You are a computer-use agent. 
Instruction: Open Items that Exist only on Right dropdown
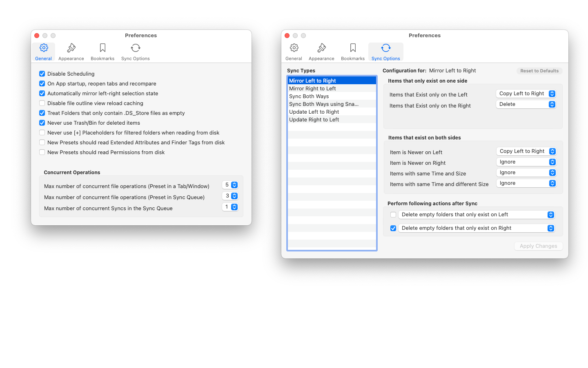[x=526, y=104]
